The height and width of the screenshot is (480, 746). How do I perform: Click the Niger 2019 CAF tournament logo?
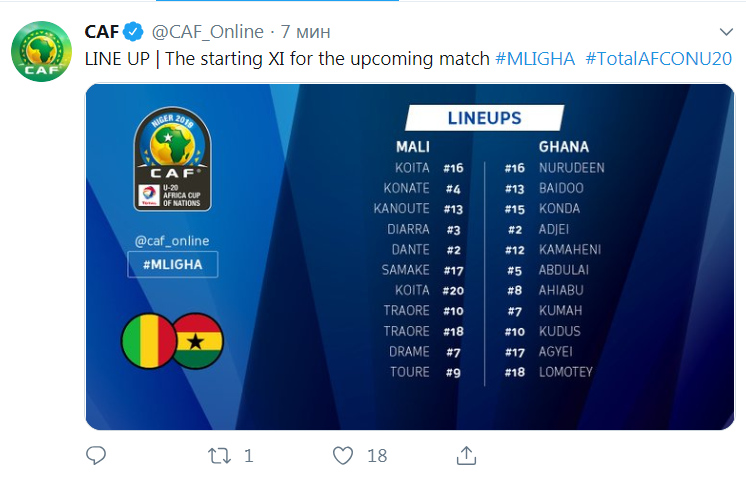[172, 158]
